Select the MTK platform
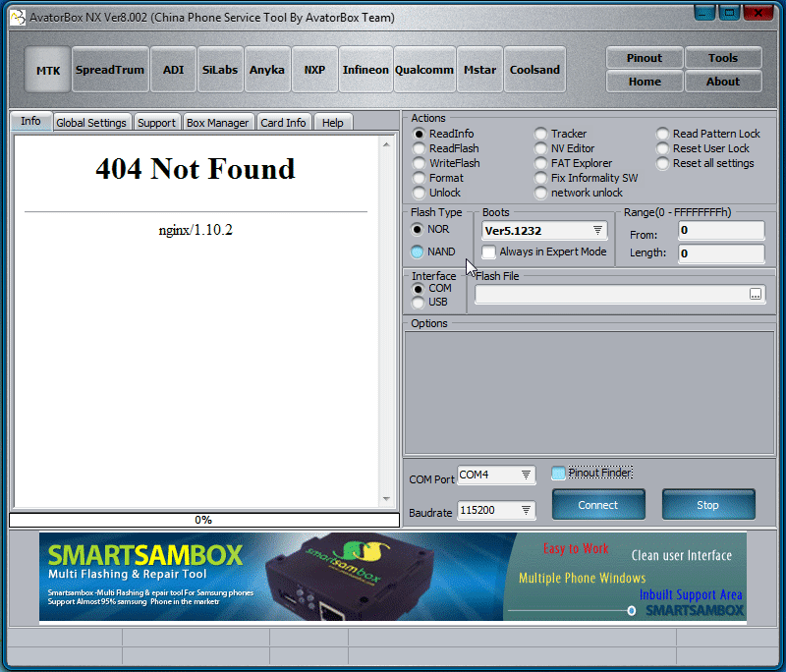 click(x=47, y=70)
